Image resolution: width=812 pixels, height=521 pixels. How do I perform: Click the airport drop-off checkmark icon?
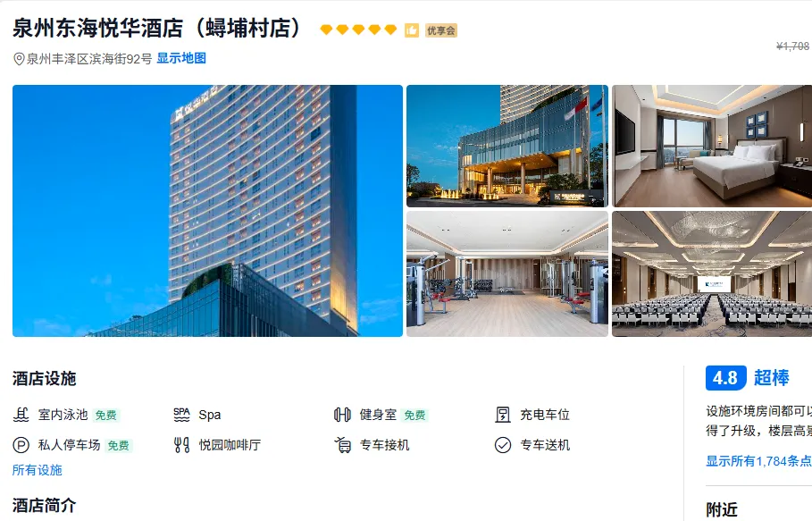click(503, 445)
